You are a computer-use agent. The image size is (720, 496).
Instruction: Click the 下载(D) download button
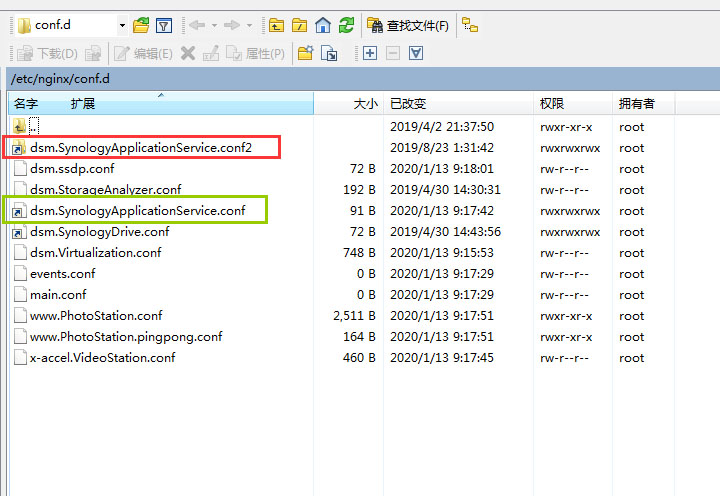47,54
